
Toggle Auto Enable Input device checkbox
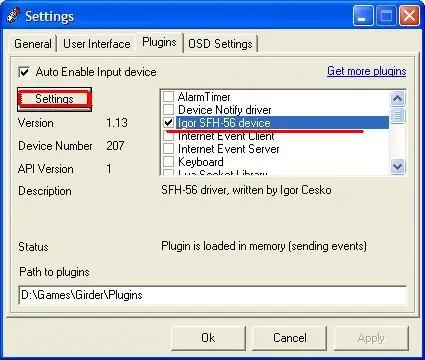pyautogui.click(x=24, y=72)
